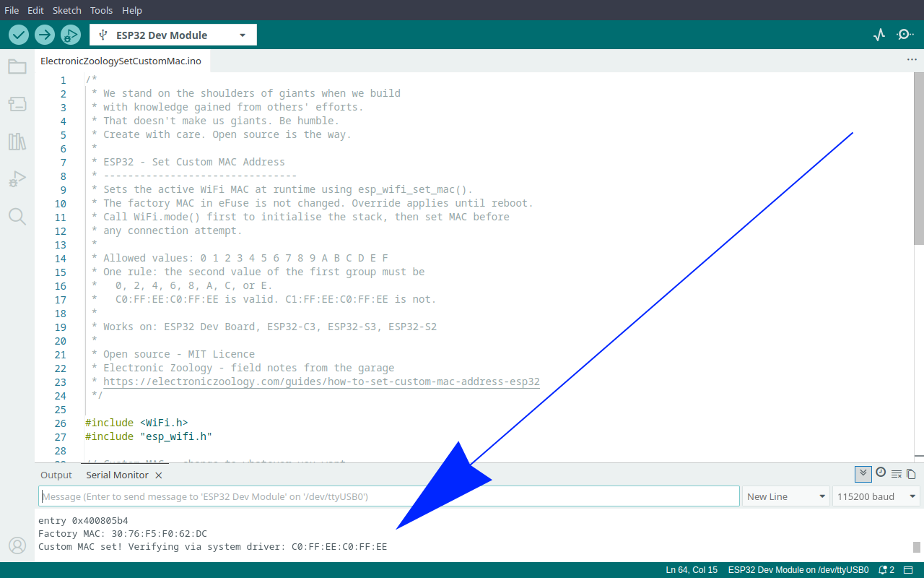Select the ElectronicZoologySetCustomMac.ino tab
Image resolution: width=924 pixels, height=578 pixels.
pyautogui.click(x=121, y=61)
